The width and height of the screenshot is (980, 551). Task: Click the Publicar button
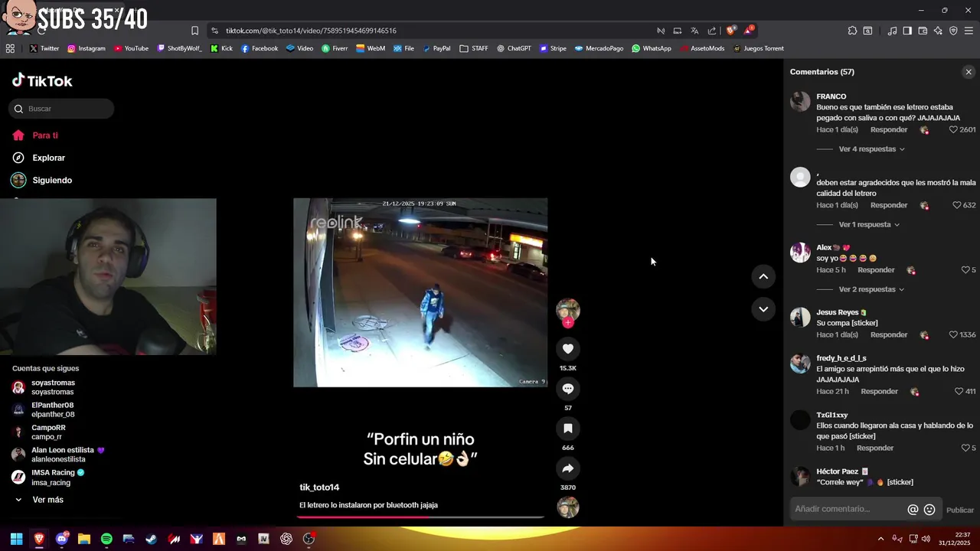coord(960,510)
